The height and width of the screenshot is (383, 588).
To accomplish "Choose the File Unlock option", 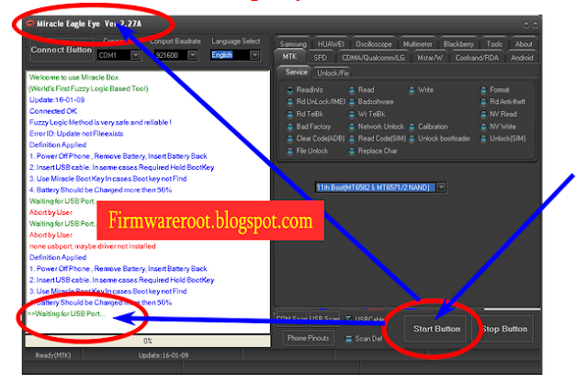I will click(x=308, y=151).
